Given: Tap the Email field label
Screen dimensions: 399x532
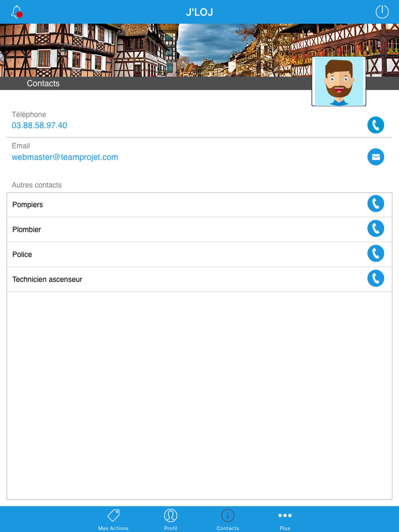Looking at the screenshot, I should 21,146.
